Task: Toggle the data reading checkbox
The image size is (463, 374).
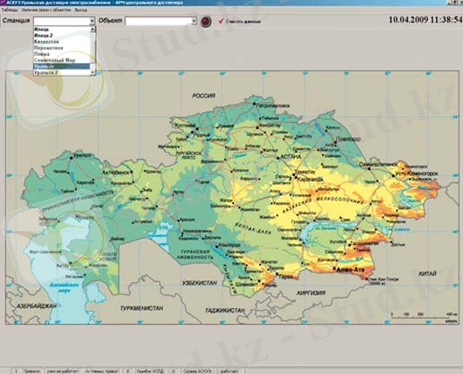Action: (220, 21)
